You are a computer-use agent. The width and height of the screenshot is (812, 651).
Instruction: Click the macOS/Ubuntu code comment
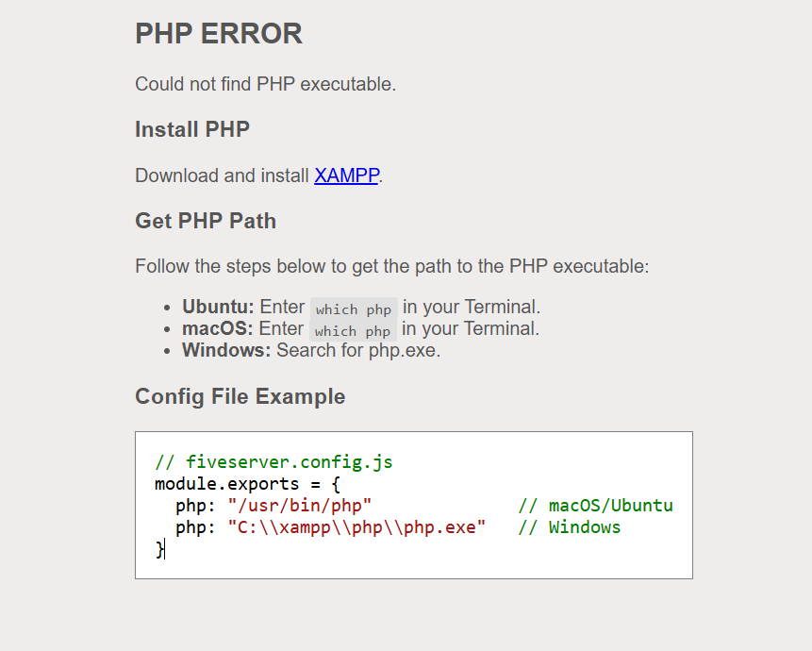point(595,506)
